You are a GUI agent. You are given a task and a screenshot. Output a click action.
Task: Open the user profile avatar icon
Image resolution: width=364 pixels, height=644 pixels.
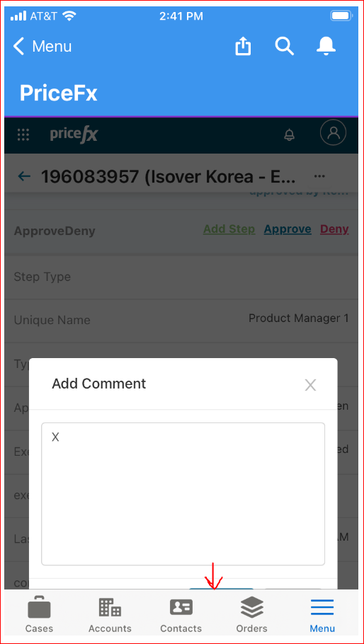point(333,132)
